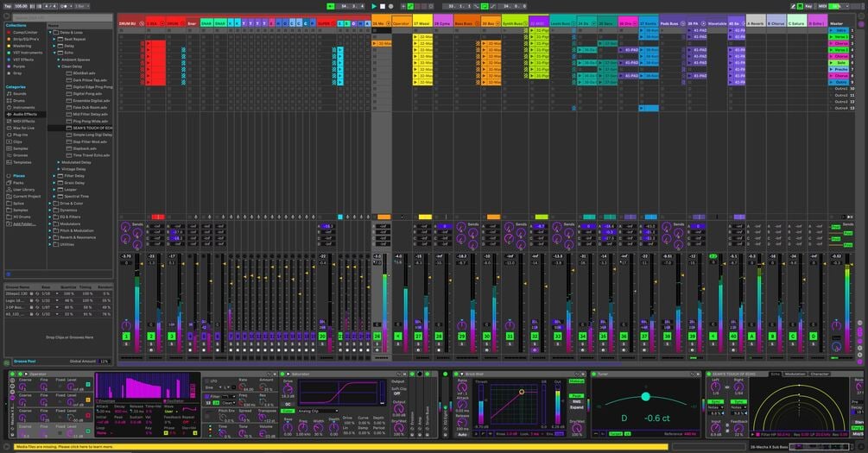Image resolution: width=868 pixels, height=453 pixels.
Task: Toggle Expand mode in Brick Wall compressor
Action: (576, 407)
